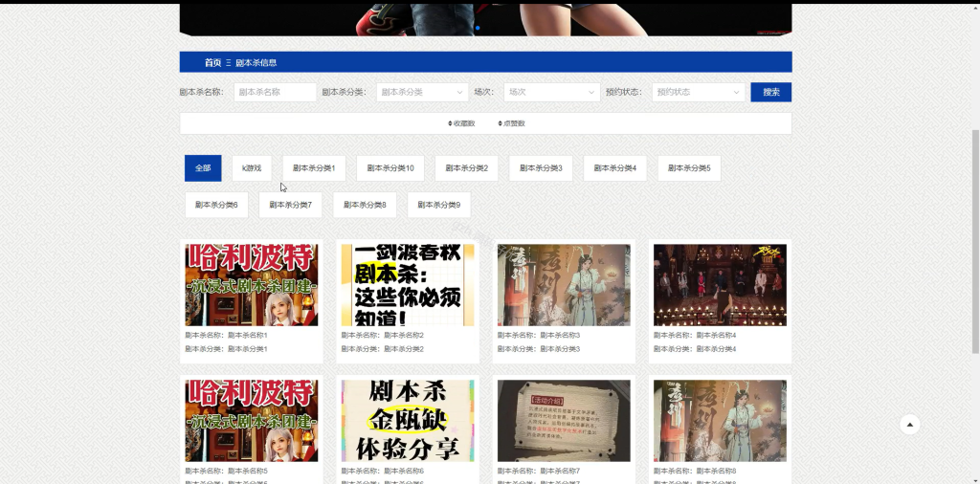This screenshot has height=484, width=980.
Task: Go to 首页 in the breadcrumb
Action: click(212, 62)
